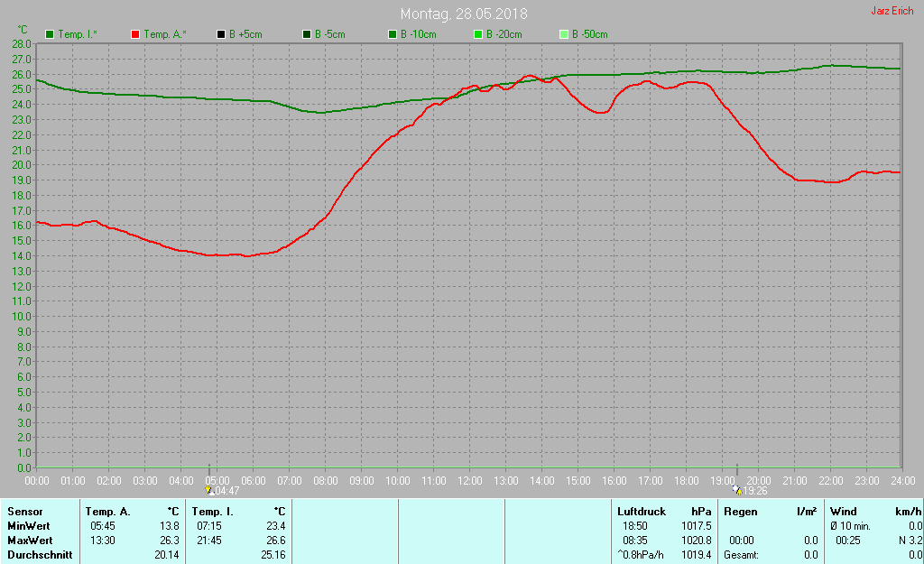924x564 pixels.
Task: Click the Ø 10 min. wind label
Action: coord(850,526)
